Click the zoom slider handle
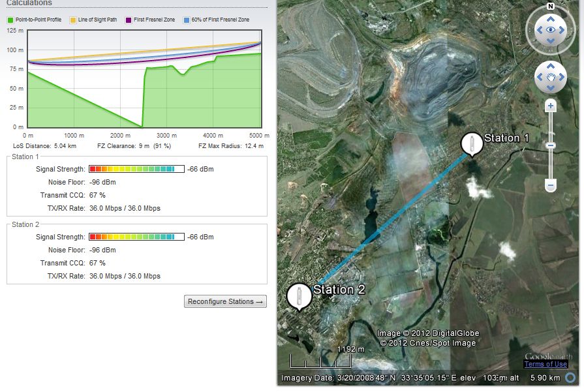Image resolution: width=584 pixels, height=392 pixels. pyautogui.click(x=551, y=145)
